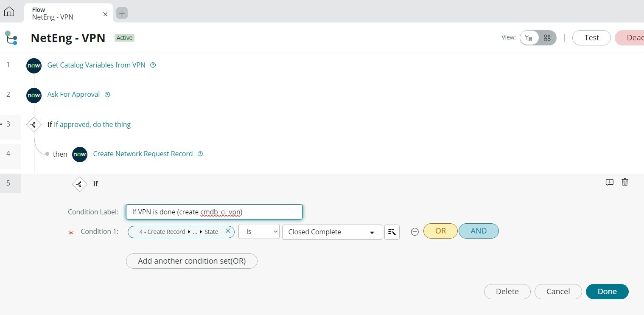
Task: Select step number 2 row
Action: (8, 94)
